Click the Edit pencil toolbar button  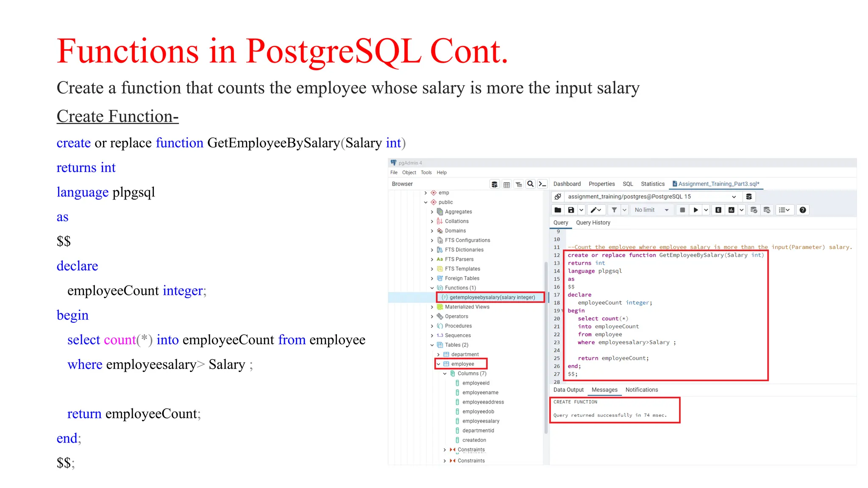click(596, 210)
